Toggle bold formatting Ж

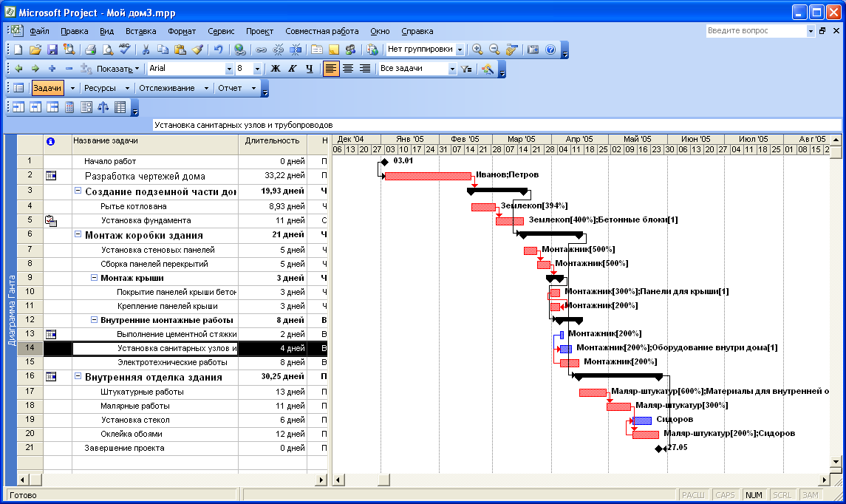(x=275, y=69)
